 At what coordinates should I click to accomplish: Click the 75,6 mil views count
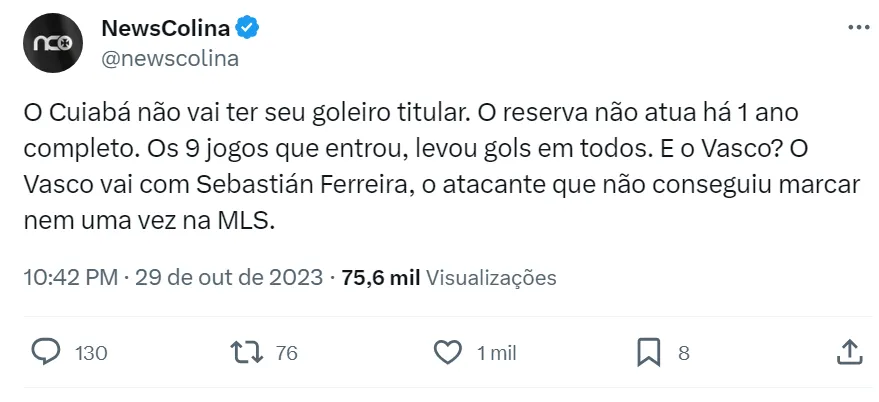380,277
